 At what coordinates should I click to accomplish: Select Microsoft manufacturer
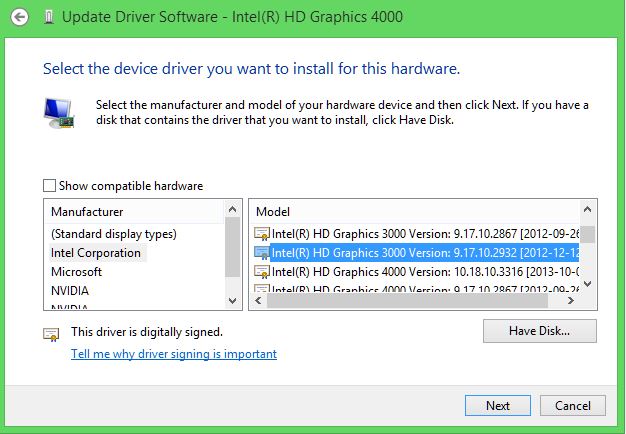[76, 272]
